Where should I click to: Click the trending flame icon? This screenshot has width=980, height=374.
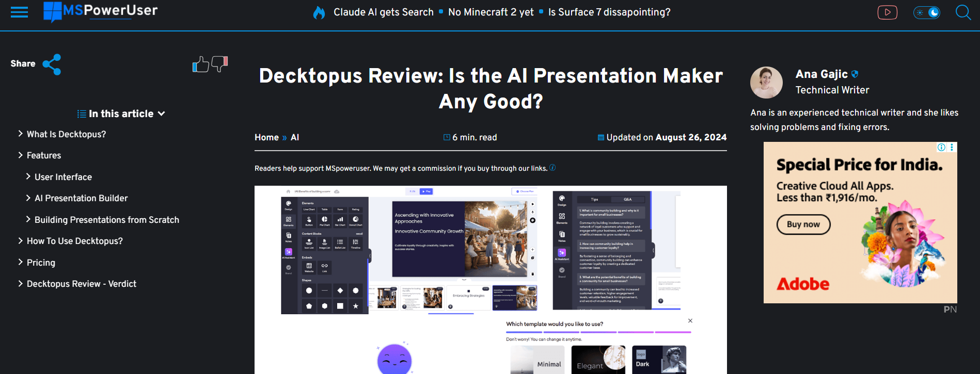[319, 12]
